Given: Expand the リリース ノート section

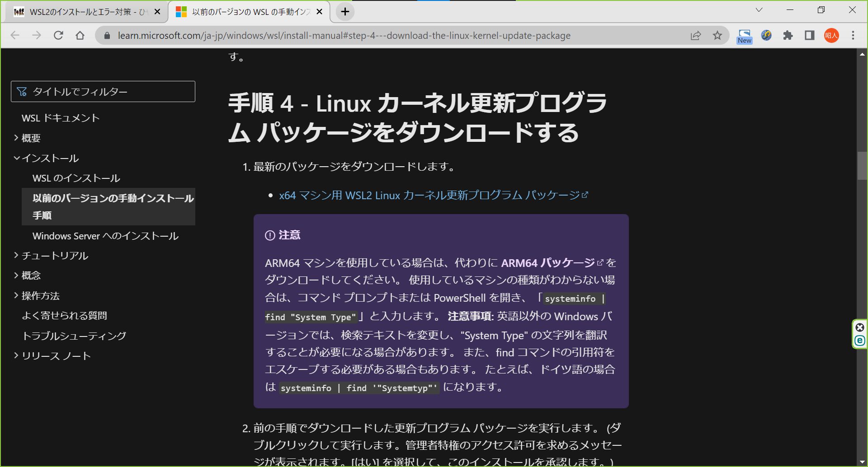Looking at the screenshot, I should (x=52, y=356).
